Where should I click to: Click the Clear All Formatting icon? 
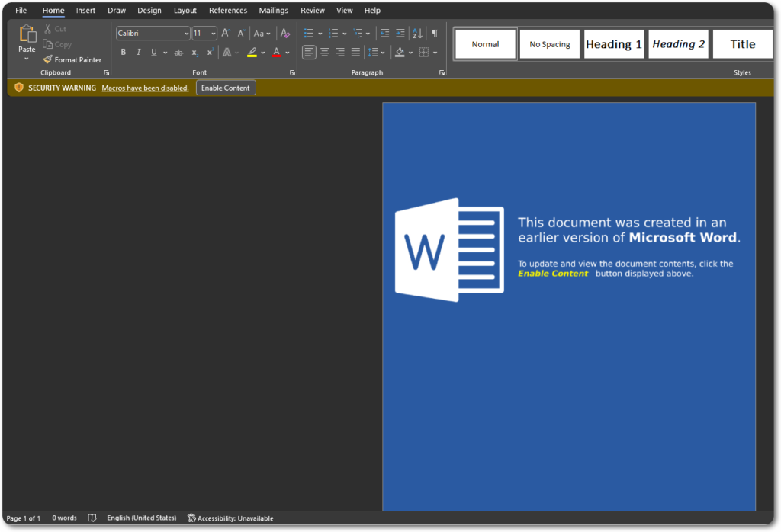click(285, 34)
